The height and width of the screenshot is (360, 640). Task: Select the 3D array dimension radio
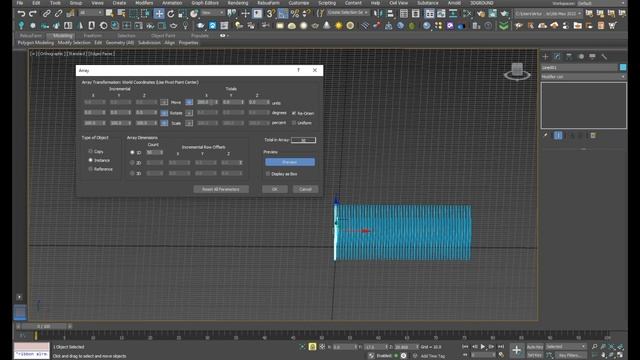tap(132, 173)
